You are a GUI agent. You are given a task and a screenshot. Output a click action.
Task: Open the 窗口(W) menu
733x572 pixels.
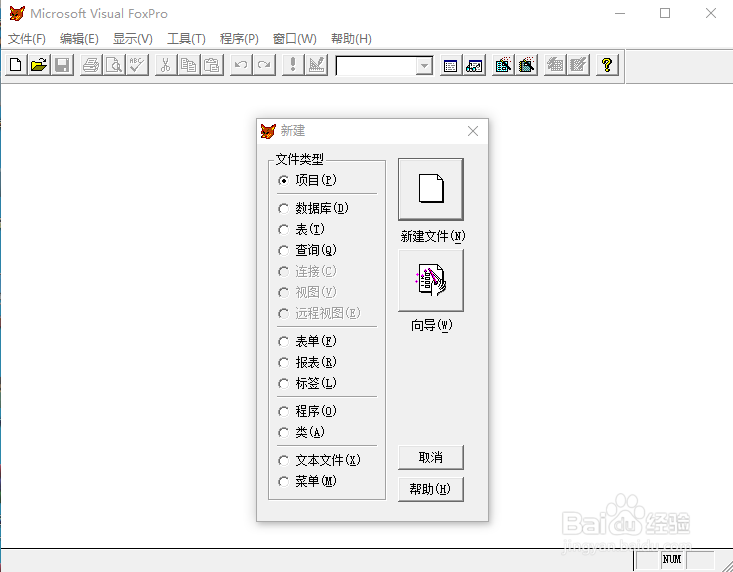click(x=295, y=39)
